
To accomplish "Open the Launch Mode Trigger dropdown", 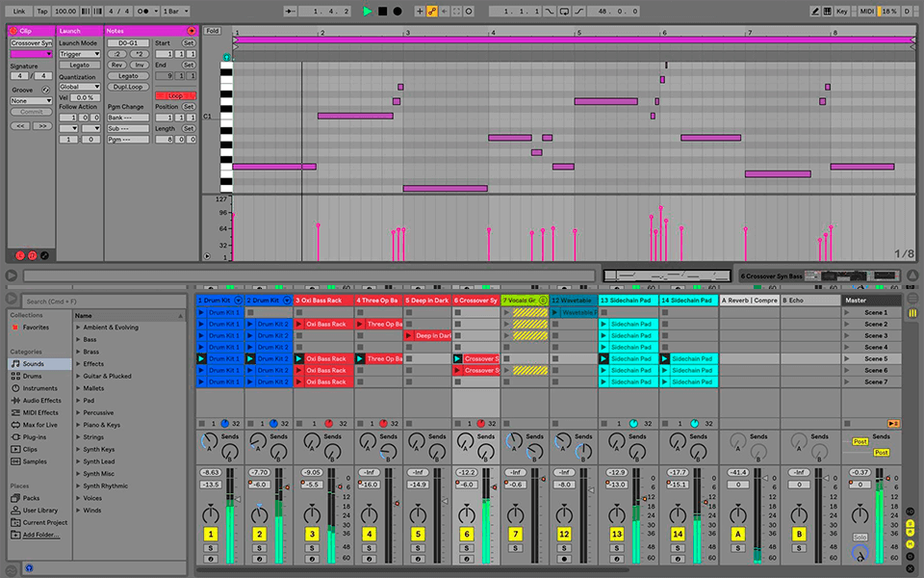I will point(79,54).
